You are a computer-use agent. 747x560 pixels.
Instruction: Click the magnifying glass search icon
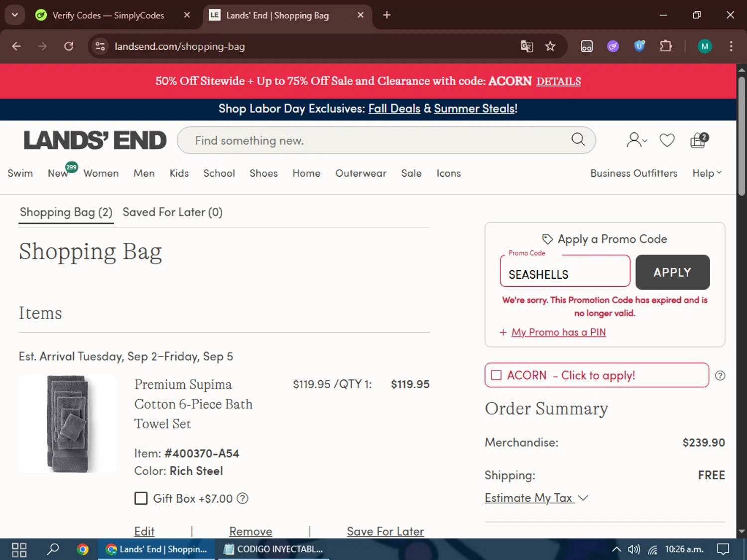578,139
